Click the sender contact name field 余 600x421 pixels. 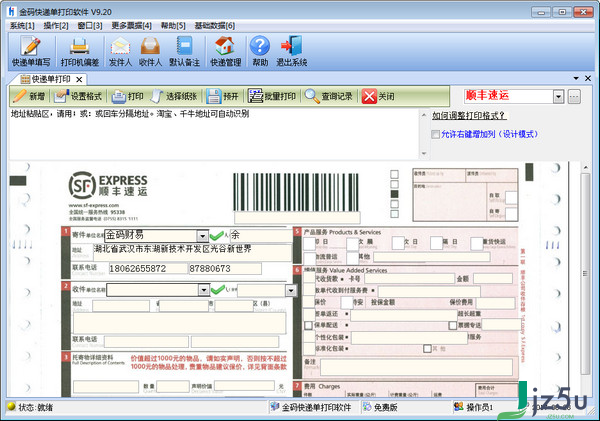261,235
